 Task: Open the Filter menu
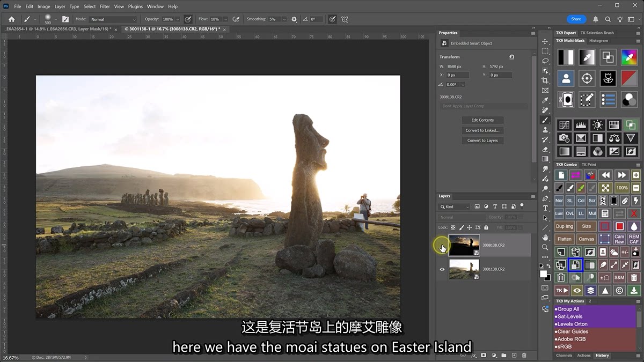click(x=105, y=6)
